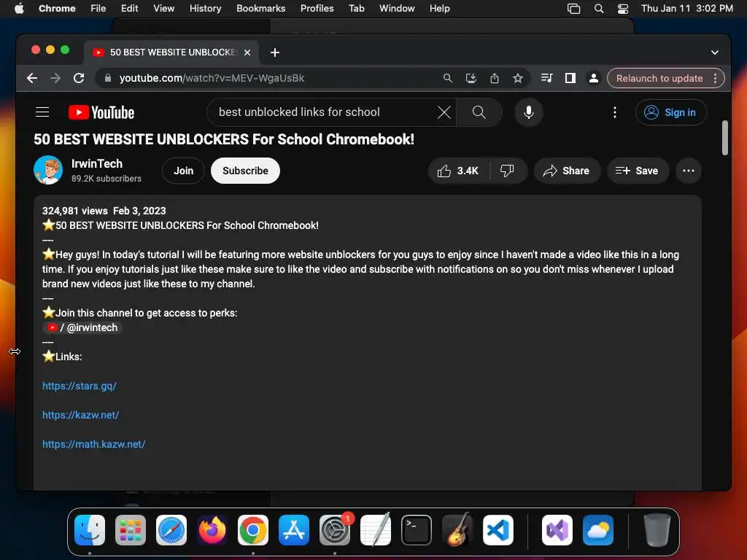Image resolution: width=747 pixels, height=560 pixels.
Task: Toggle Chrome side panel
Action: click(570, 78)
